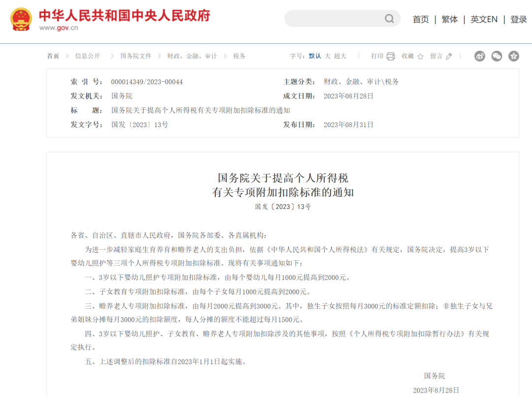The image size is (532, 396).
Task: Click the print icon
Action: coord(392,56)
